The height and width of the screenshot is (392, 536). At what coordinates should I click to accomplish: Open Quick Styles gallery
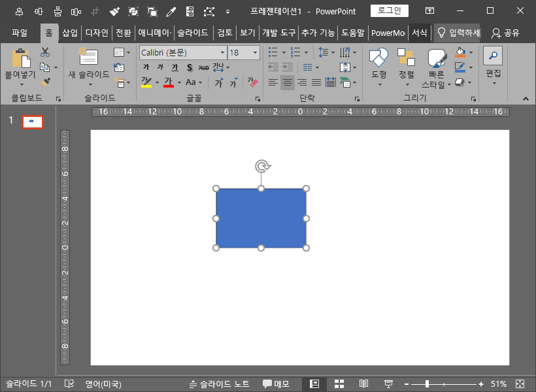(437, 69)
